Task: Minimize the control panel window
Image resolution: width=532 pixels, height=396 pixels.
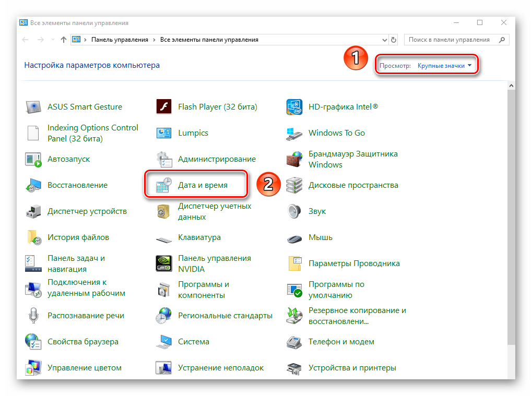Action: [x=456, y=23]
